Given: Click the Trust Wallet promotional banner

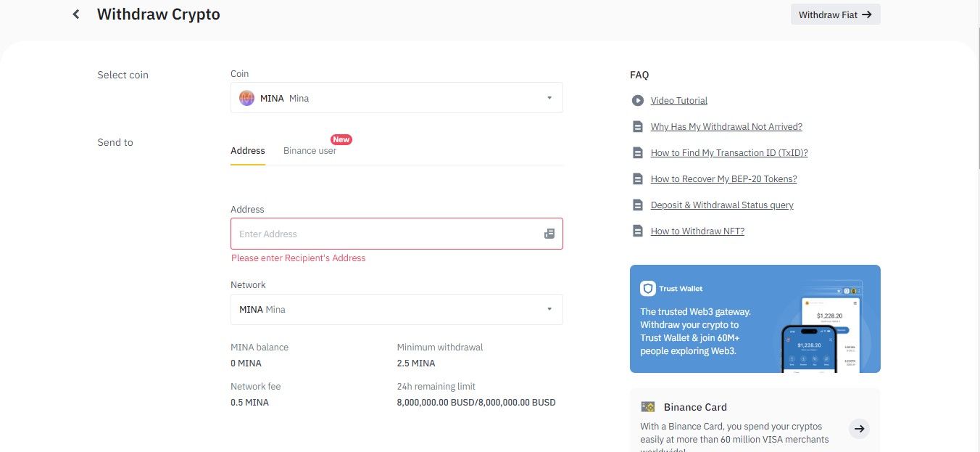Looking at the screenshot, I should pyautogui.click(x=755, y=319).
